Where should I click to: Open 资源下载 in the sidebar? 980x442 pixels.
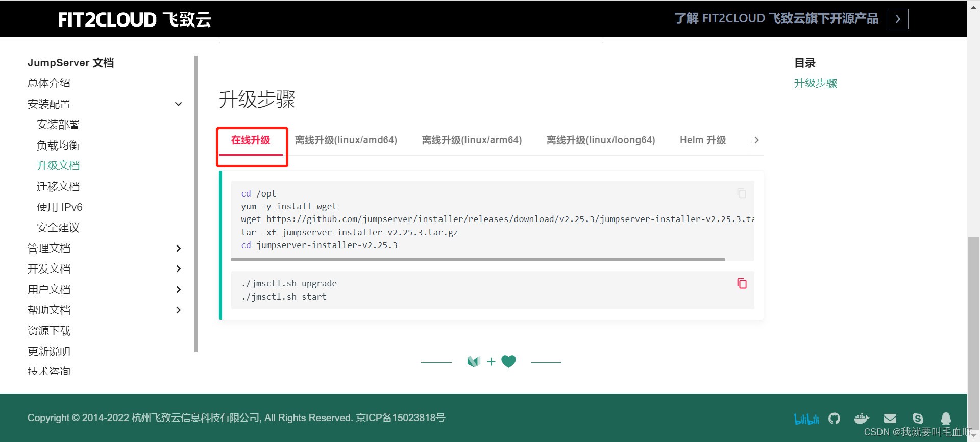pyautogui.click(x=49, y=331)
